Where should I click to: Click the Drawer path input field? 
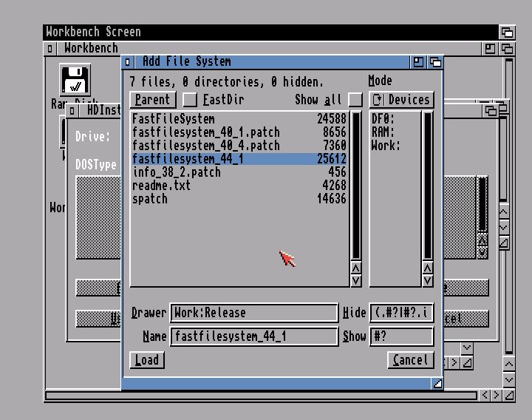[x=253, y=313]
